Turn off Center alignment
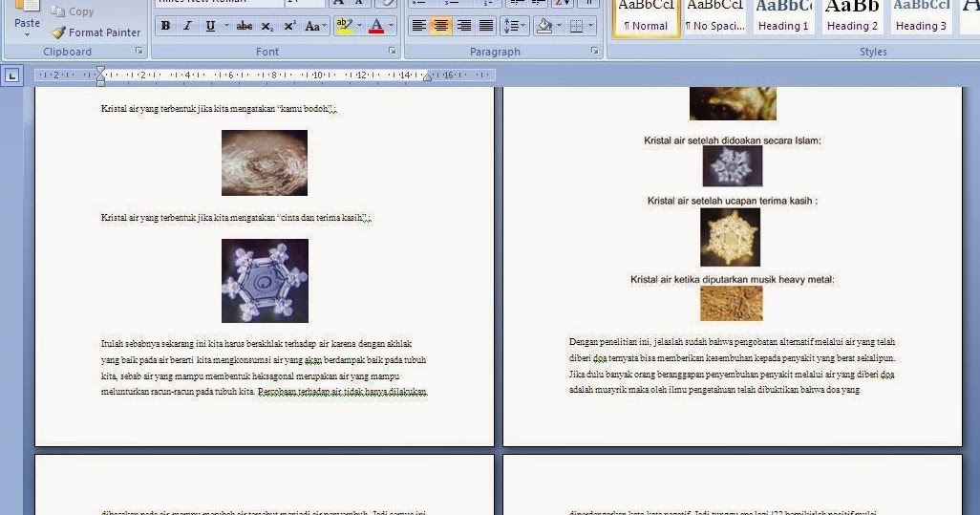980x515 pixels. point(441,26)
